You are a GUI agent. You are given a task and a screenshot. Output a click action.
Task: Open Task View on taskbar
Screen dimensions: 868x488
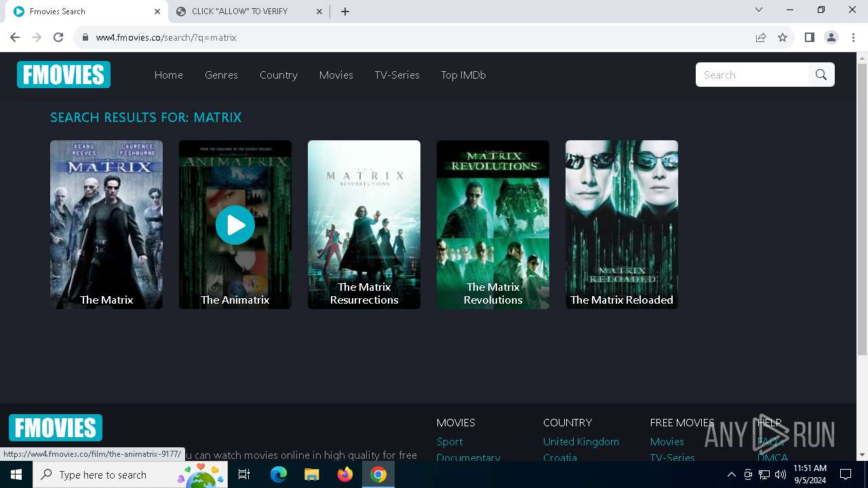coord(245,474)
